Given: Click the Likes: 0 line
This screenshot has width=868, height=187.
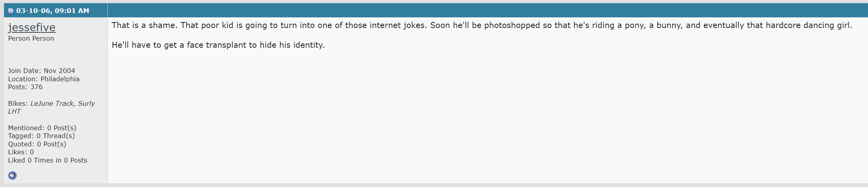Looking at the screenshot, I should (x=21, y=152).
